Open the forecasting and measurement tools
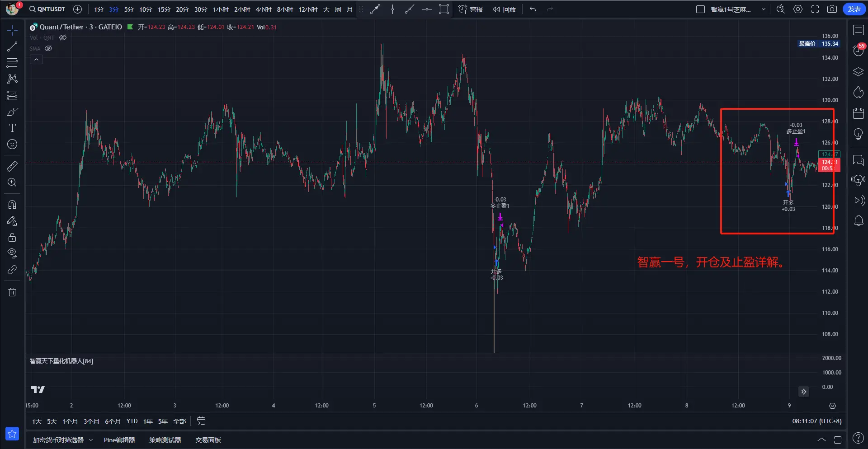The width and height of the screenshot is (868, 449). [x=12, y=95]
